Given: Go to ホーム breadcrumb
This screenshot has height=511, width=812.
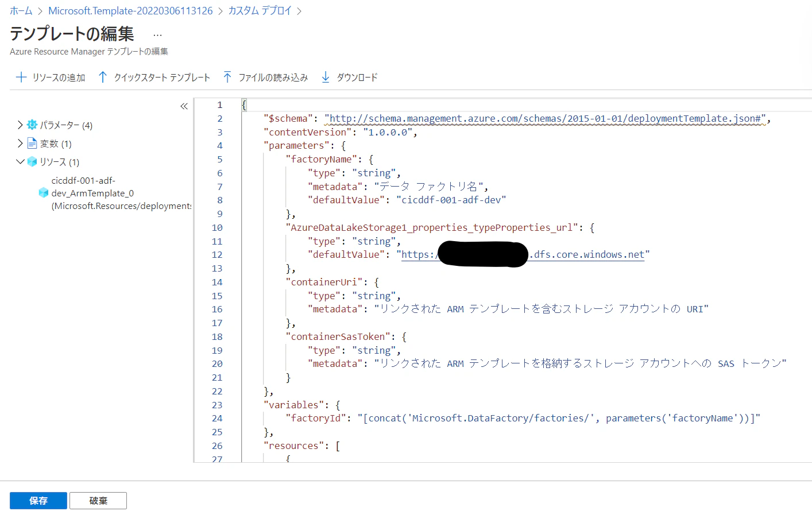Looking at the screenshot, I should click(21, 11).
